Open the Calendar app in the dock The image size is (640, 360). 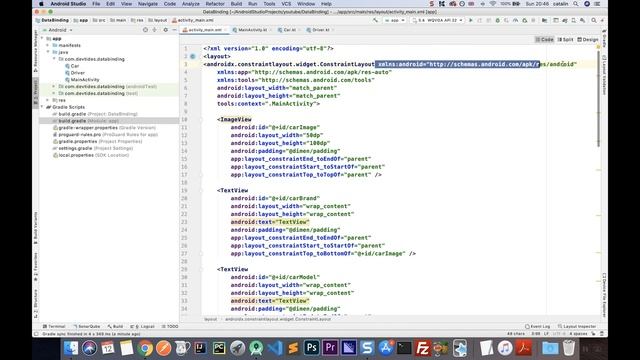tap(108, 348)
